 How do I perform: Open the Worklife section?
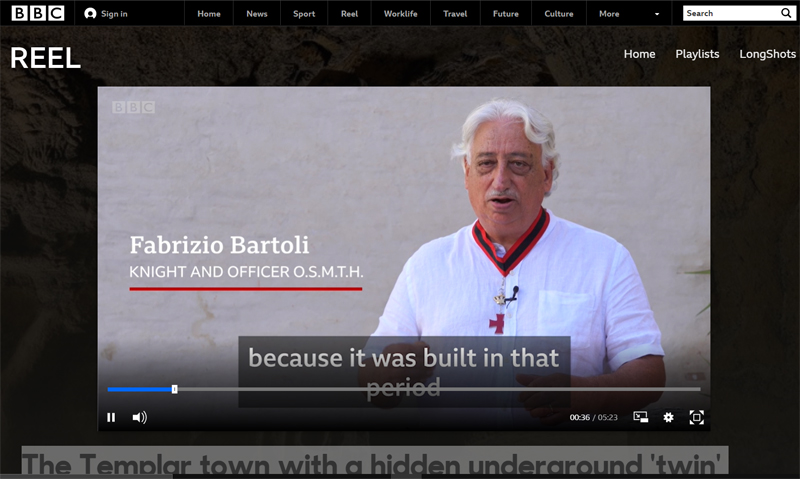[400, 14]
